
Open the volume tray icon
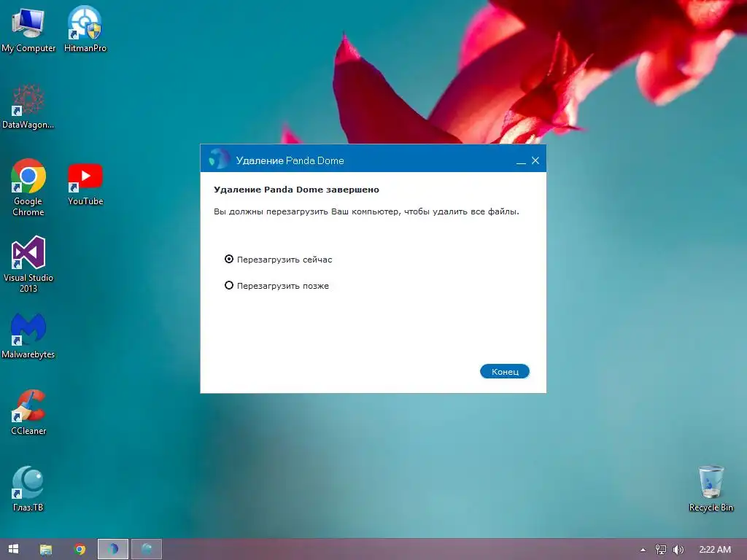678,550
